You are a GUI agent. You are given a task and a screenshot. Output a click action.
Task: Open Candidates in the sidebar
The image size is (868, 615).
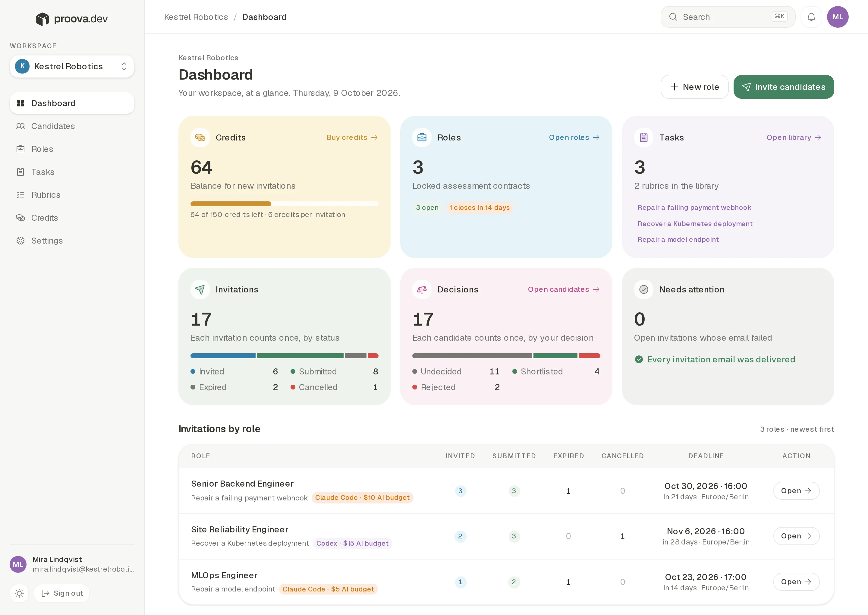pos(72,126)
